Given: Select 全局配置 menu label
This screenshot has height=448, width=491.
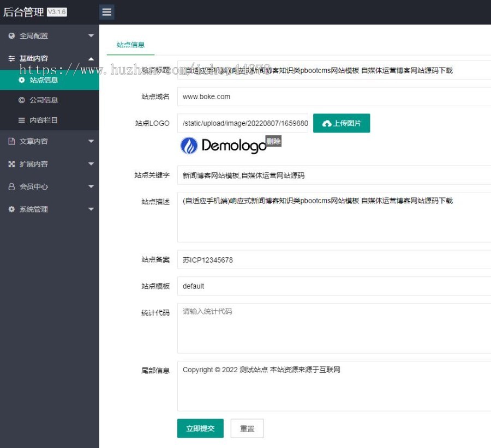Looking at the screenshot, I should [x=34, y=35].
